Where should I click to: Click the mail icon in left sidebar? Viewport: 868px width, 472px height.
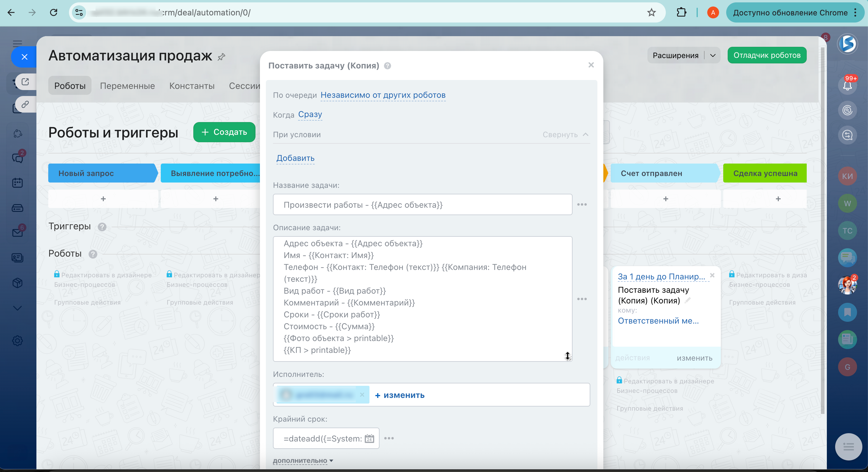point(17,233)
